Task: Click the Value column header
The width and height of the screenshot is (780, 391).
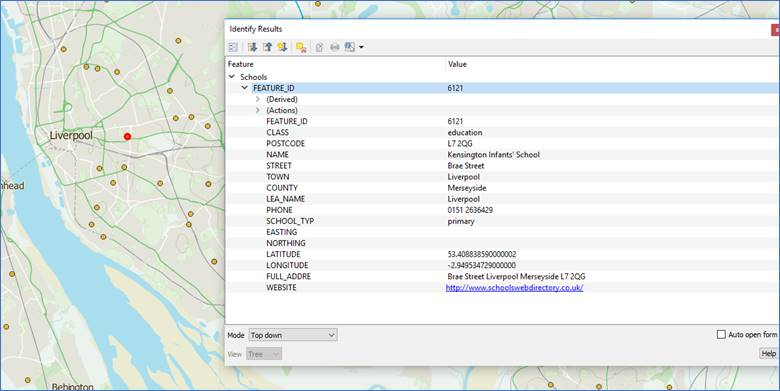Action: 457,64
